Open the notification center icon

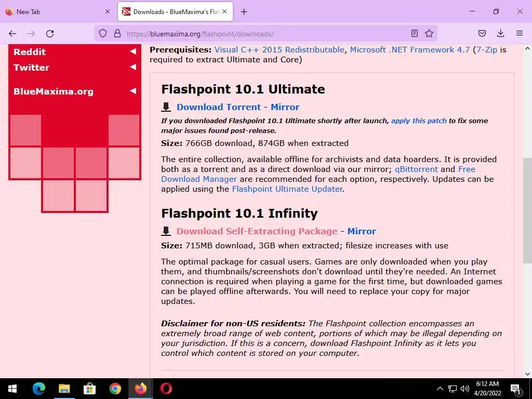coord(515,389)
